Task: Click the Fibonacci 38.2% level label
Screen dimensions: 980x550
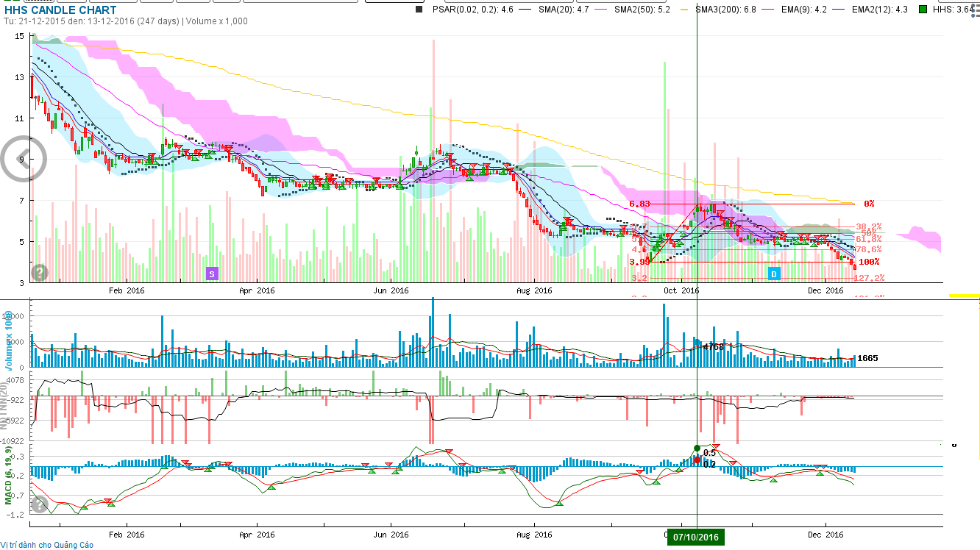Action: tap(869, 226)
